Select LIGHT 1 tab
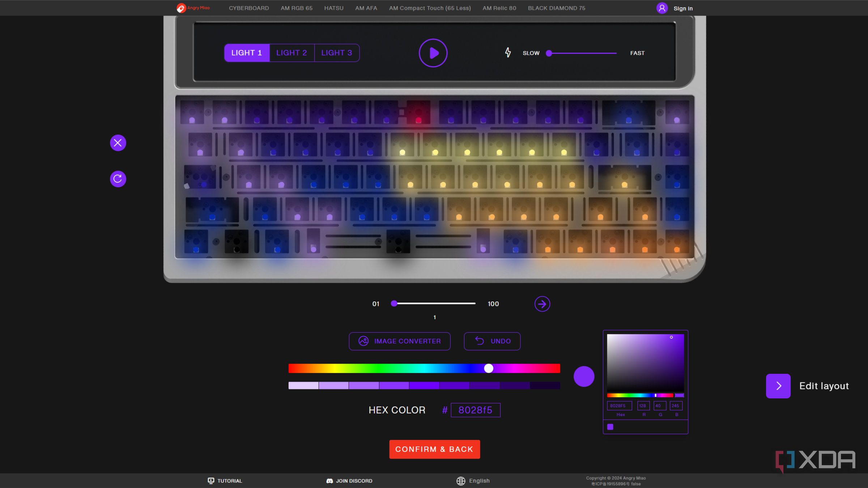This screenshot has height=488, width=868. (x=247, y=53)
